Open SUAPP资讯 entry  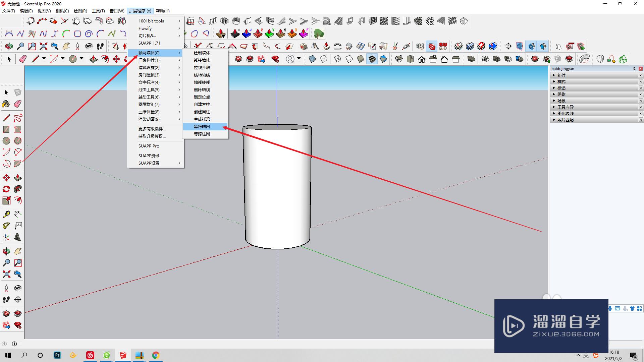(x=156, y=156)
